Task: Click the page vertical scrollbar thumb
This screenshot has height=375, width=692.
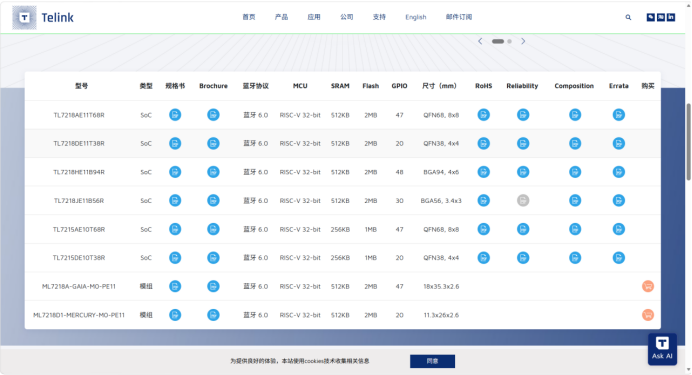Action: click(x=688, y=142)
